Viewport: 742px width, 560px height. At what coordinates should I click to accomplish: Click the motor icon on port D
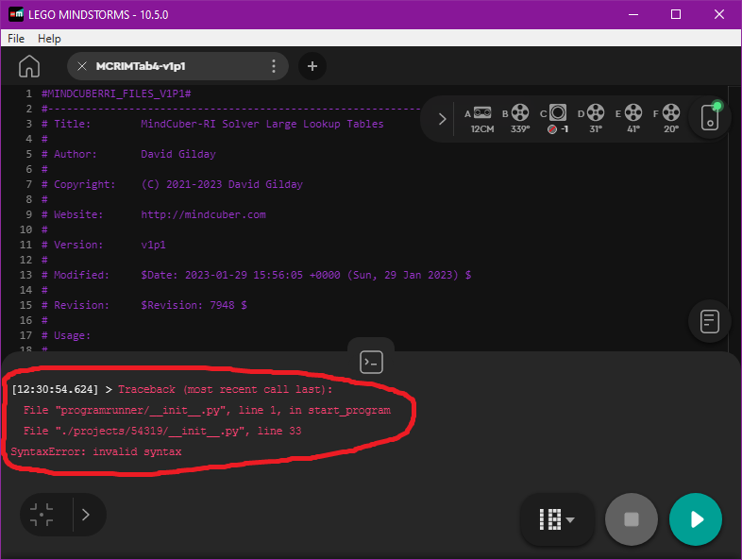click(595, 113)
